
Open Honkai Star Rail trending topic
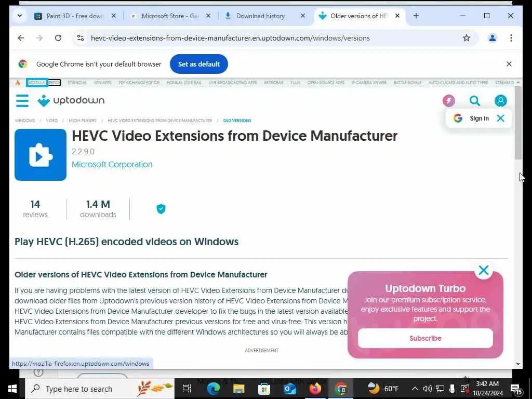tap(184, 83)
